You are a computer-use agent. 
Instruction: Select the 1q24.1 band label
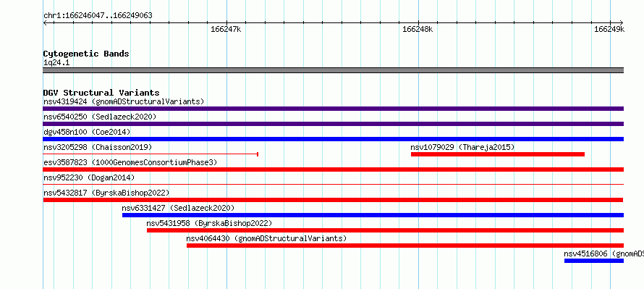coord(56,62)
